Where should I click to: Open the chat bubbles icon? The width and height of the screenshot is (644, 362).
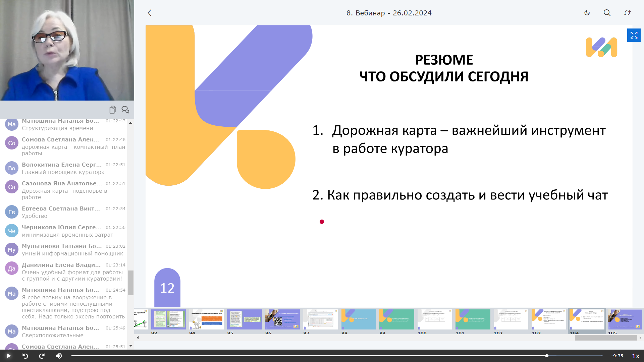pyautogui.click(x=125, y=110)
